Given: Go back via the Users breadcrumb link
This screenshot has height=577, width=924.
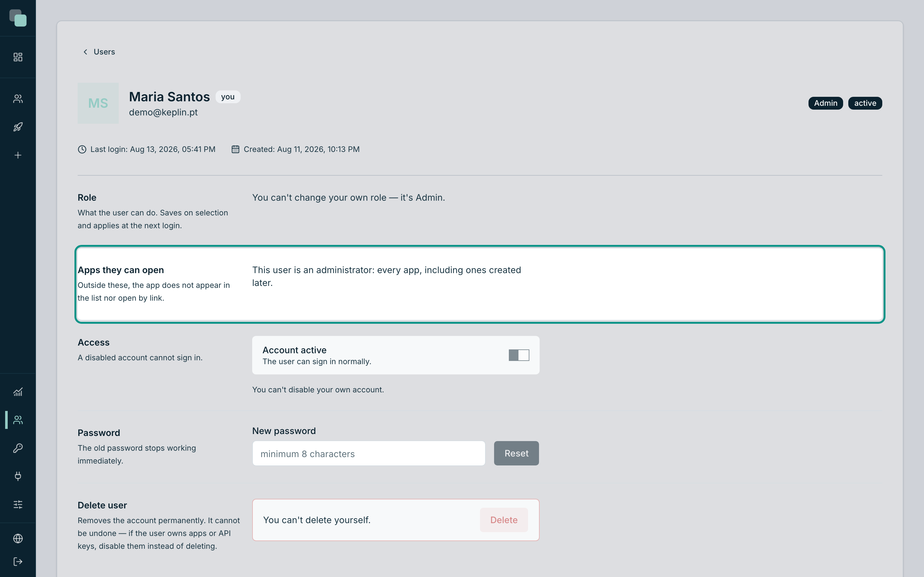Looking at the screenshot, I should coord(104,52).
